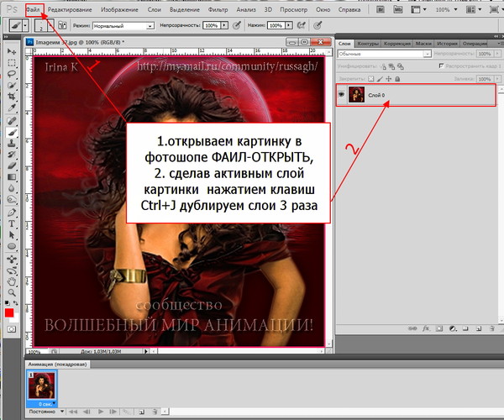The width and height of the screenshot is (504, 420).
Task: Open brush Режим Нормальный dropdown
Action: (123, 26)
